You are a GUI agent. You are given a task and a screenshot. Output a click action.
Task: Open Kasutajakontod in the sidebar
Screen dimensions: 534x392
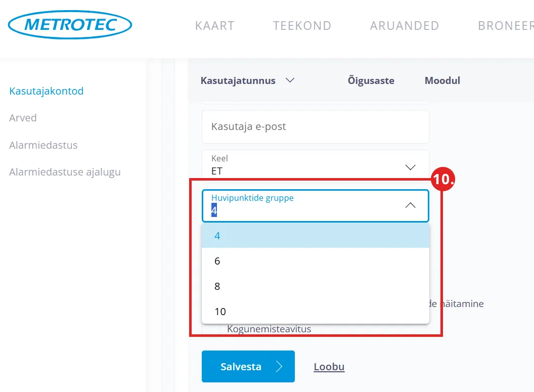(x=47, y=91)
